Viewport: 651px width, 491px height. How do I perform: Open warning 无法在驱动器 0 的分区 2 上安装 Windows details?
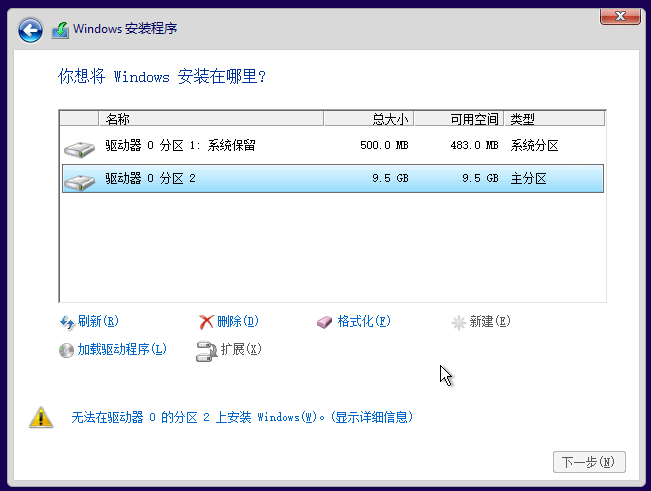(242, 417)
